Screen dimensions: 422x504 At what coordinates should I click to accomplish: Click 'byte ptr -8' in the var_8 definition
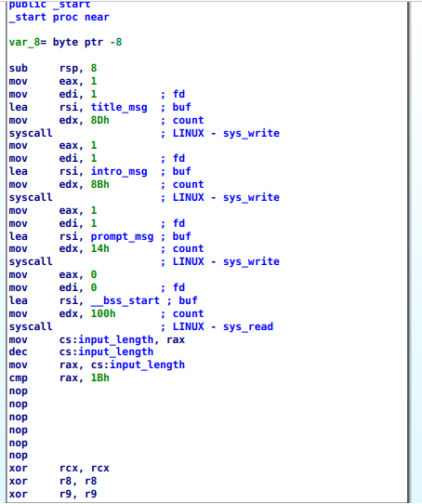[x=87, y=43]
